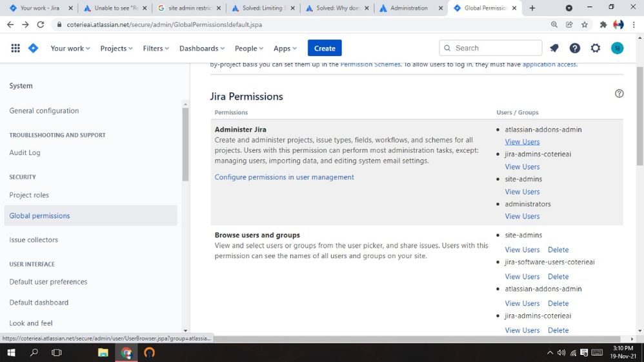Click the Chrome profile dropdown circle
This screenshot has height=362, width=644.
coord(569,8)
